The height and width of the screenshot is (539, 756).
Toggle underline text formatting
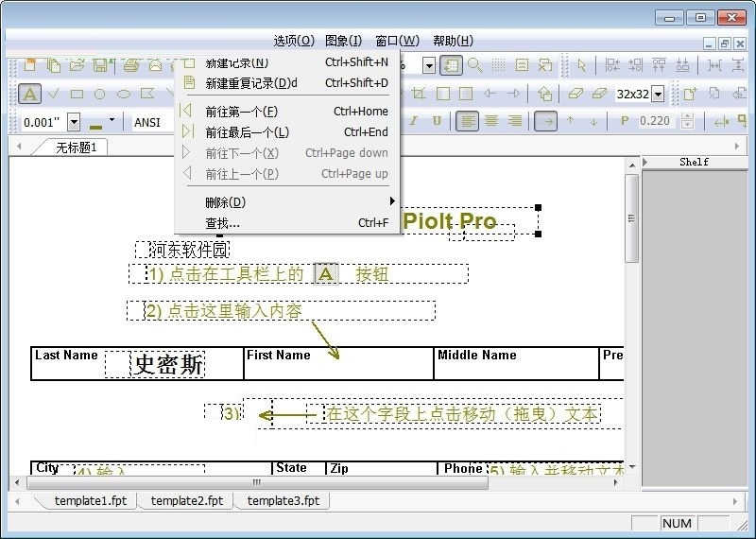click(437, 121)
